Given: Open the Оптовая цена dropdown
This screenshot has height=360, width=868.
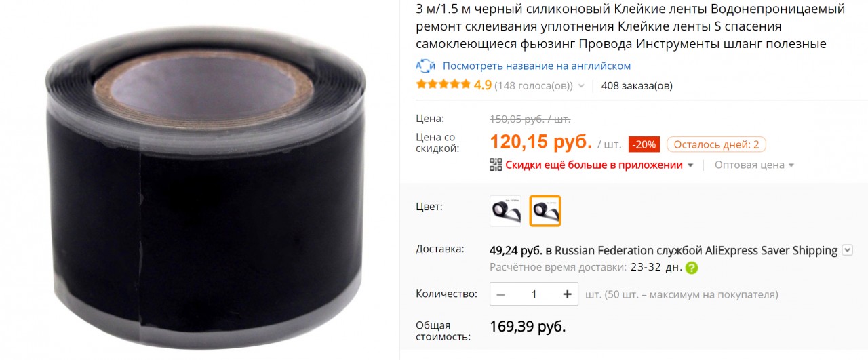Looking at the screenshot, I should pyautogui.click(x=754, y=165).
